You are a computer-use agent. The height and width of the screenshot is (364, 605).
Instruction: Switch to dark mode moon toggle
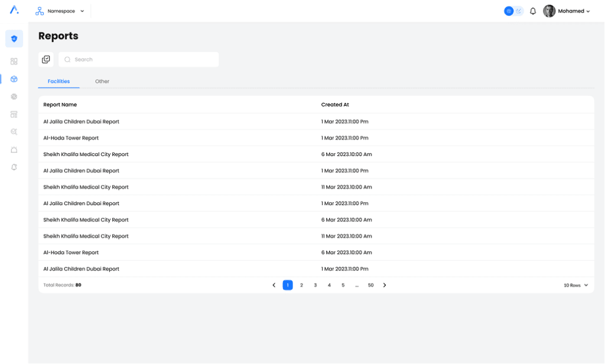519,11
